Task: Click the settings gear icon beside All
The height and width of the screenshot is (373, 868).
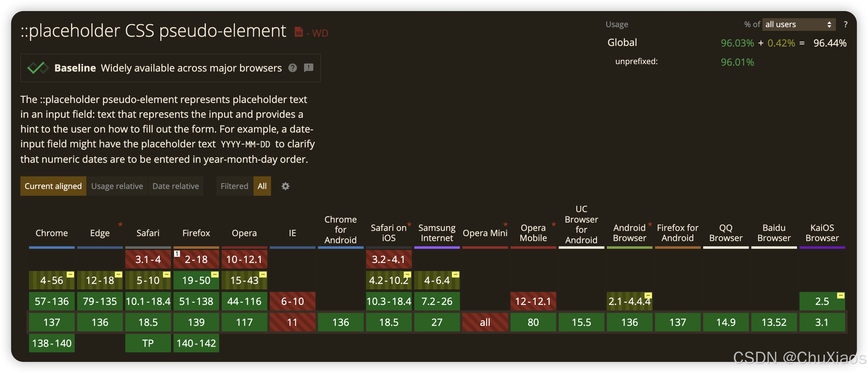Action: (286, 186)
